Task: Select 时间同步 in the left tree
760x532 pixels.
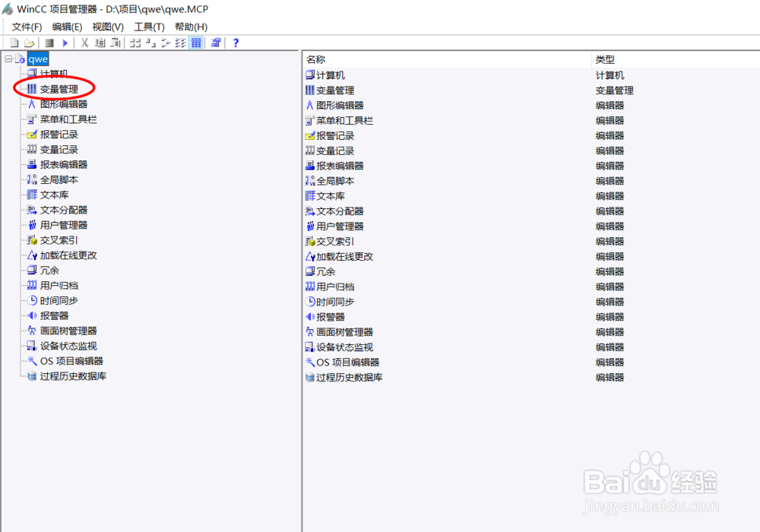Action: (x=59, y=300)
